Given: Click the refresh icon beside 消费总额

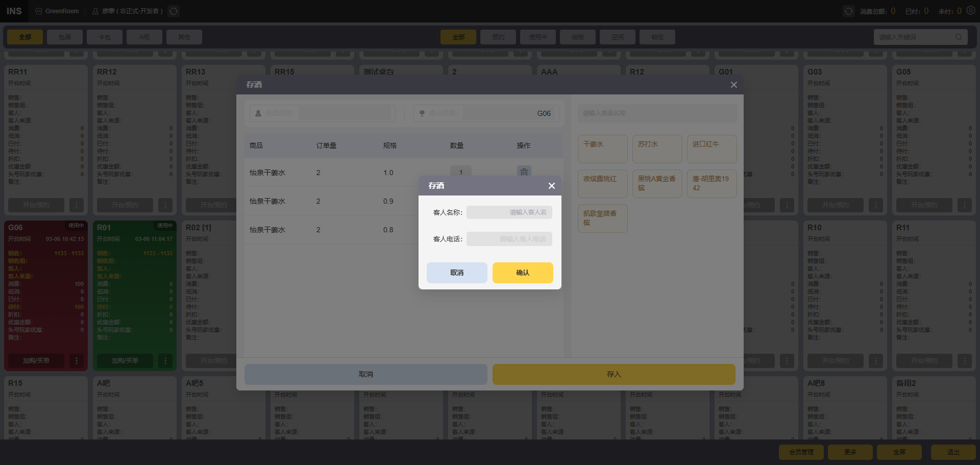Looking at the screenshot, I should tap(848, 11).
